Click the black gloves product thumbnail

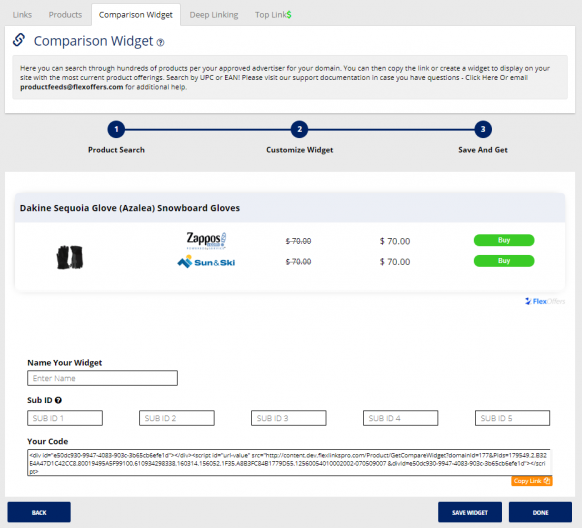click(x=70, y=257)
